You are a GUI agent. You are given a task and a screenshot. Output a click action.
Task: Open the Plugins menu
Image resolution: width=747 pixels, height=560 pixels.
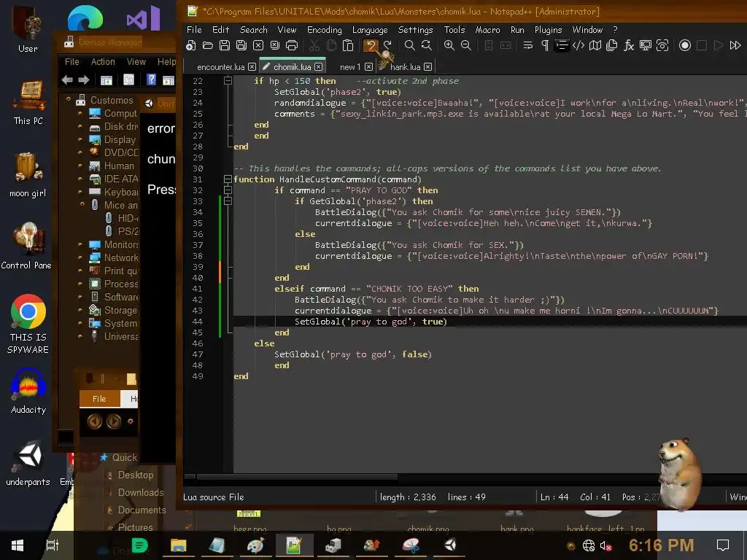(548, 29)
